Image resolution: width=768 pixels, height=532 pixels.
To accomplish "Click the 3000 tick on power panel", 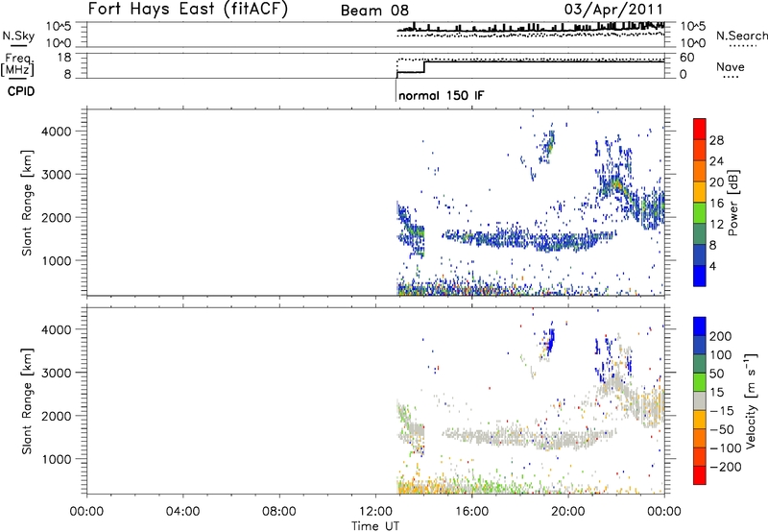I will [x=57, y=175].
